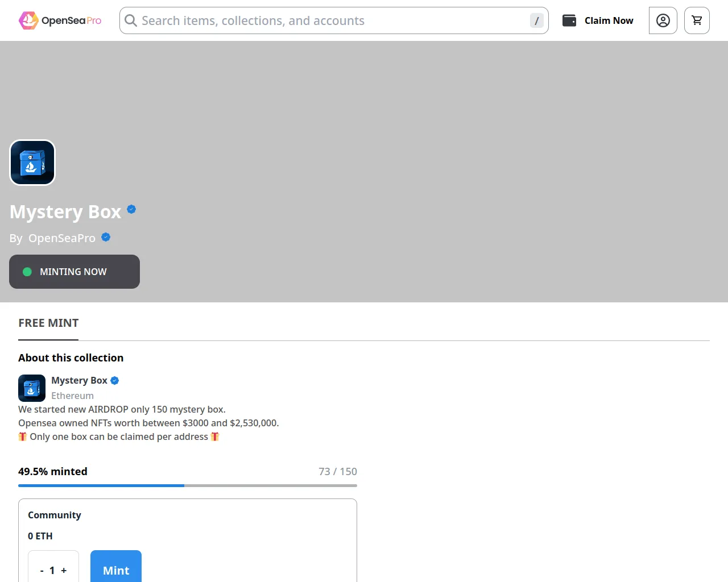The width and height of the screenshot is (728, 582).
Task: Click the Mystery Box name in About section
Action: 79,380
